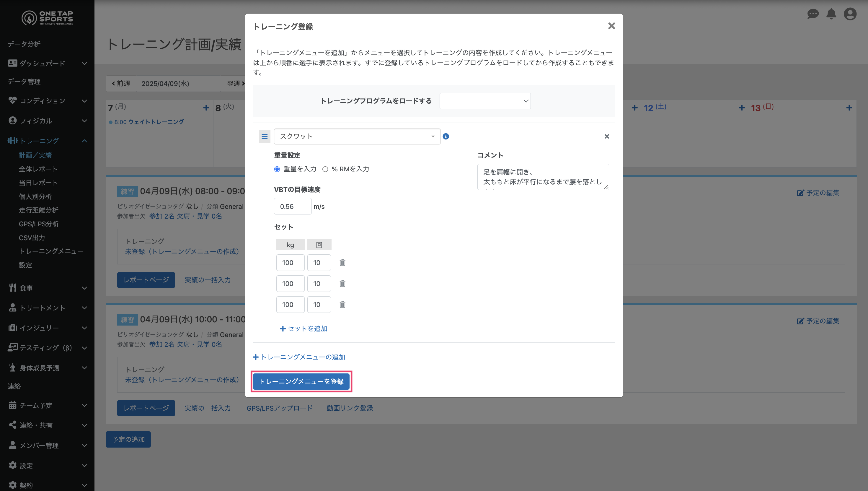868x491 pixels.
Task: Collapse the トレーニング sidebar section
Action: point(84,141)
